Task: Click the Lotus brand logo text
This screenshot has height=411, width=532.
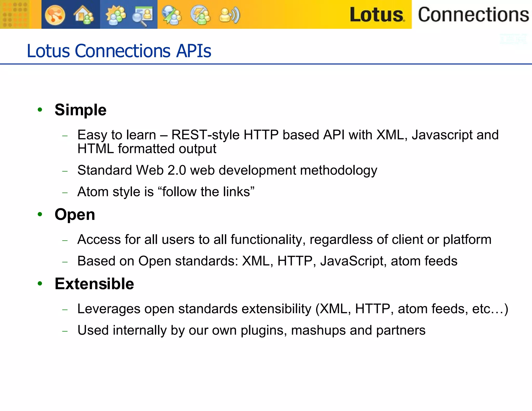Action: 377,15
